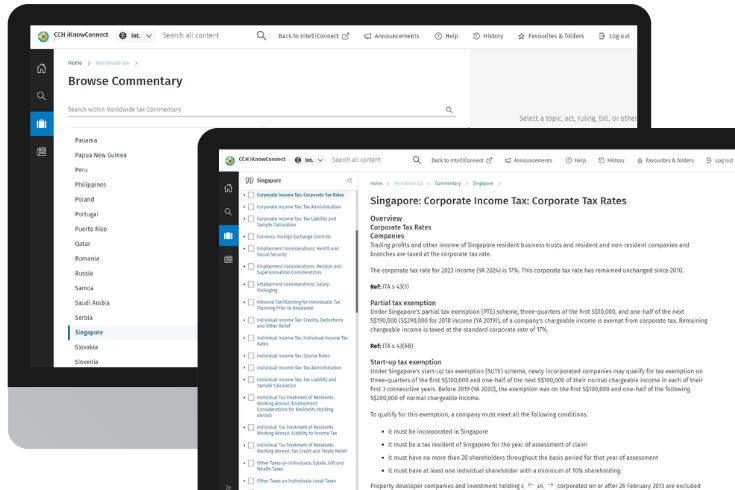Click the magnifier icon in front window sidebar

229,212
